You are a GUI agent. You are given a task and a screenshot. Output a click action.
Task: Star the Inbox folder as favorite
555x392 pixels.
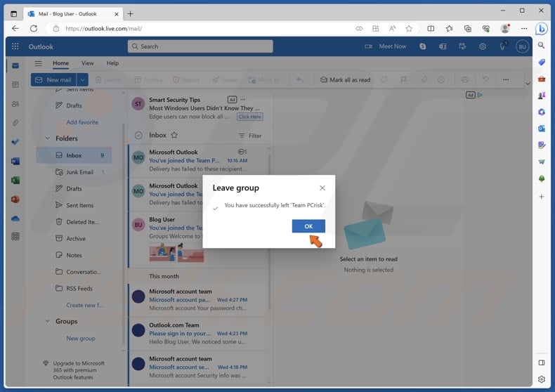174,136
